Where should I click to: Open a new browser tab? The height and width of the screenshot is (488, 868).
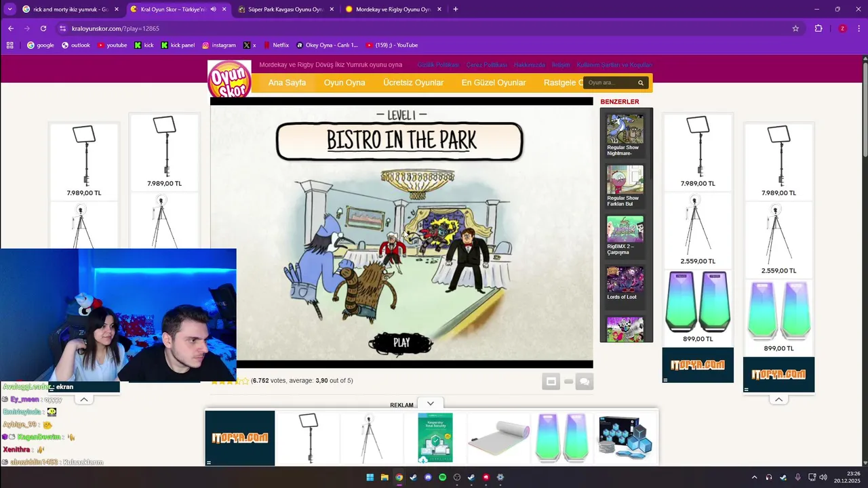(455, 9)
